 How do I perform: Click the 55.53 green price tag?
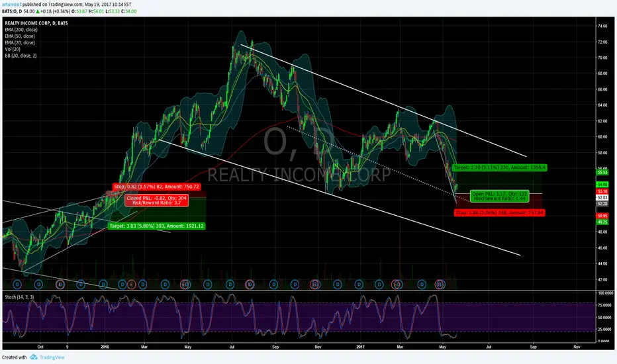(602, 172)
